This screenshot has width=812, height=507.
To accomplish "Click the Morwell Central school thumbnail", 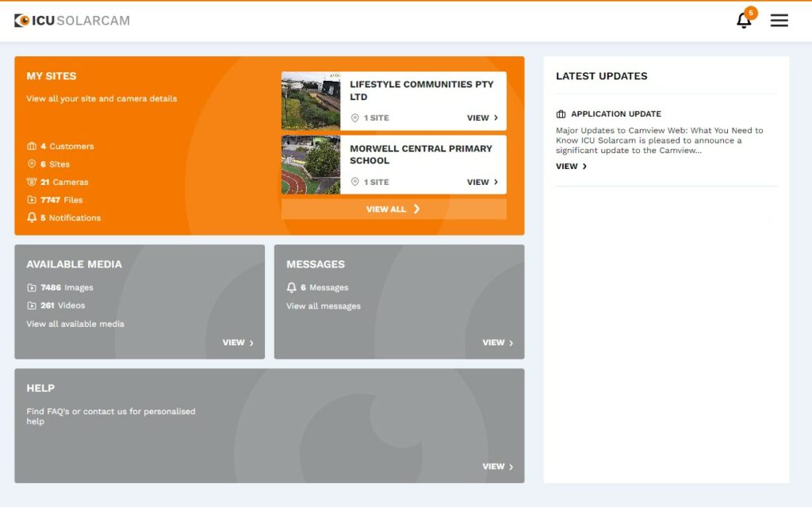I will point(311,165).
